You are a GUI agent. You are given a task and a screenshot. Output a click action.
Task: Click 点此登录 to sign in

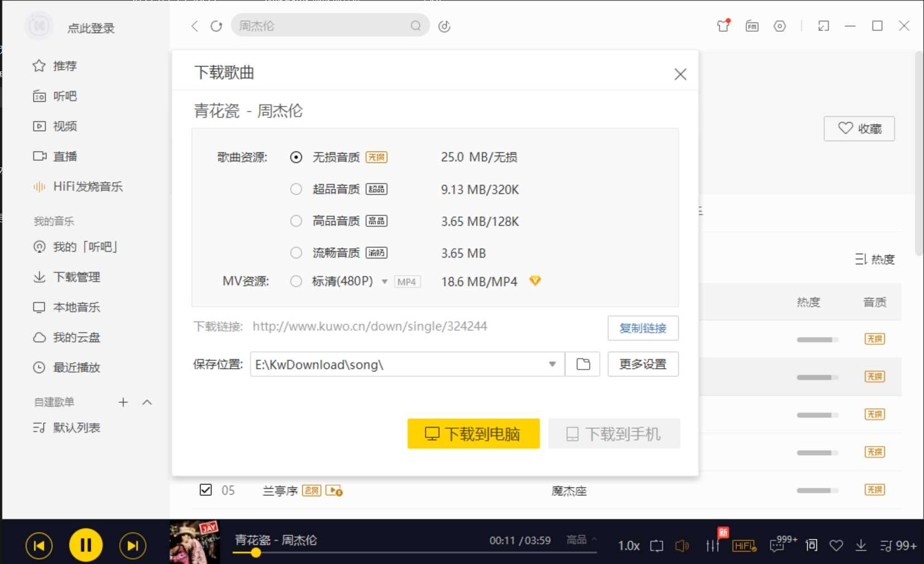(x=91, y=28)
